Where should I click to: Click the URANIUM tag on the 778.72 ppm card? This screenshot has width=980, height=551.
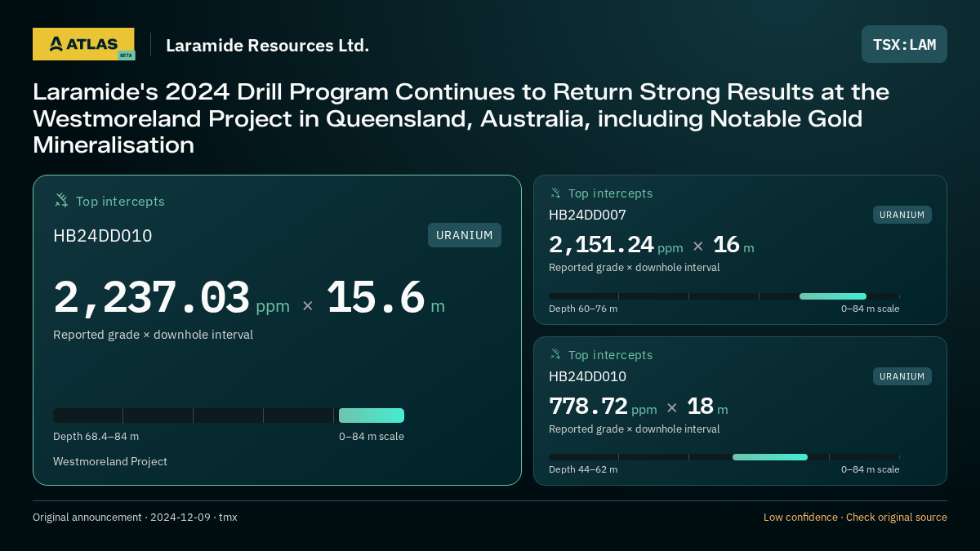[902, 376]
